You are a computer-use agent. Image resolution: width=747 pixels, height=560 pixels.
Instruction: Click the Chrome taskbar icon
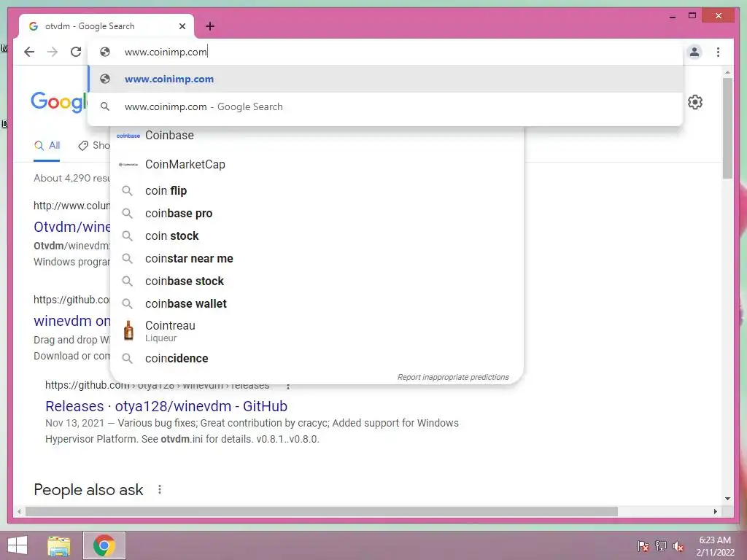coord(104,545)
